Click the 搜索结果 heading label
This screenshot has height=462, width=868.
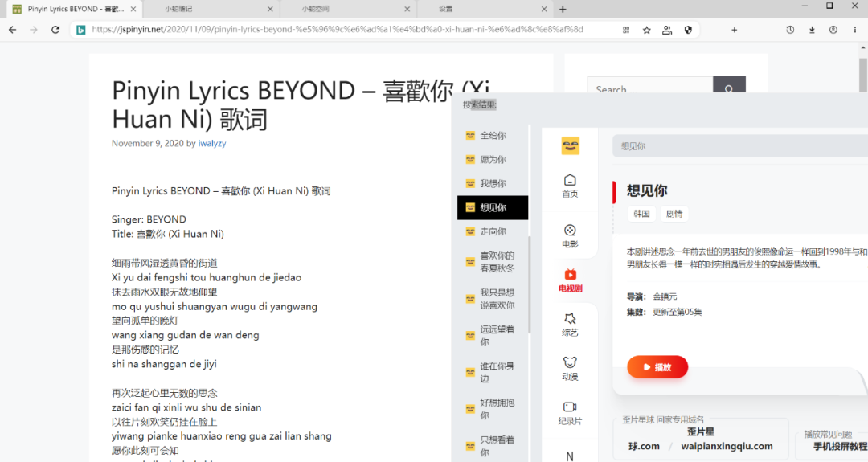tap(479, 105)
